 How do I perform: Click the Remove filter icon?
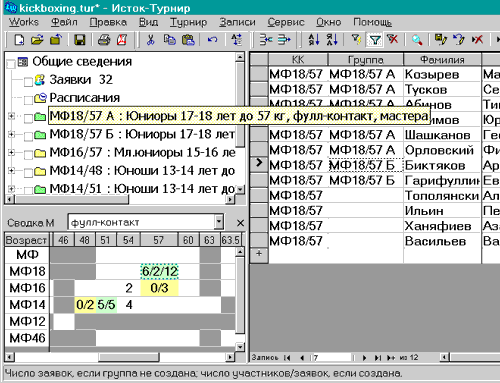[x=392, y=40]
